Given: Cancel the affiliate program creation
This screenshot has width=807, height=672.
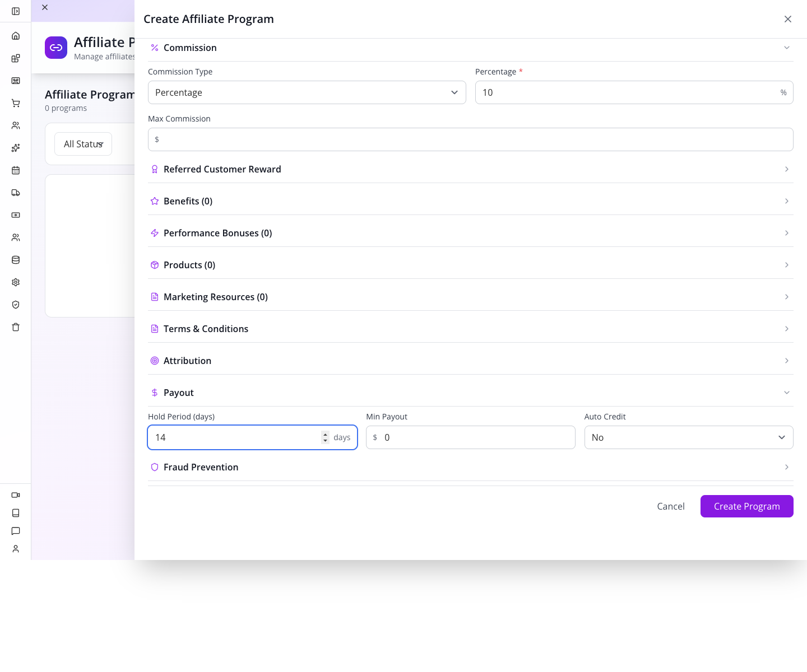Looking at the screenshot, I should point(671,506).
